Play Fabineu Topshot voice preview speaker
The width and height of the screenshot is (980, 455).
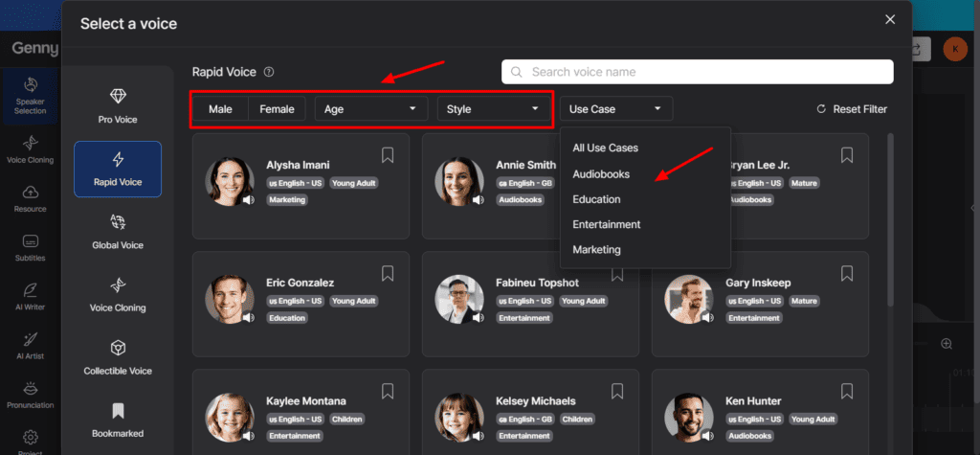[479, 317]
